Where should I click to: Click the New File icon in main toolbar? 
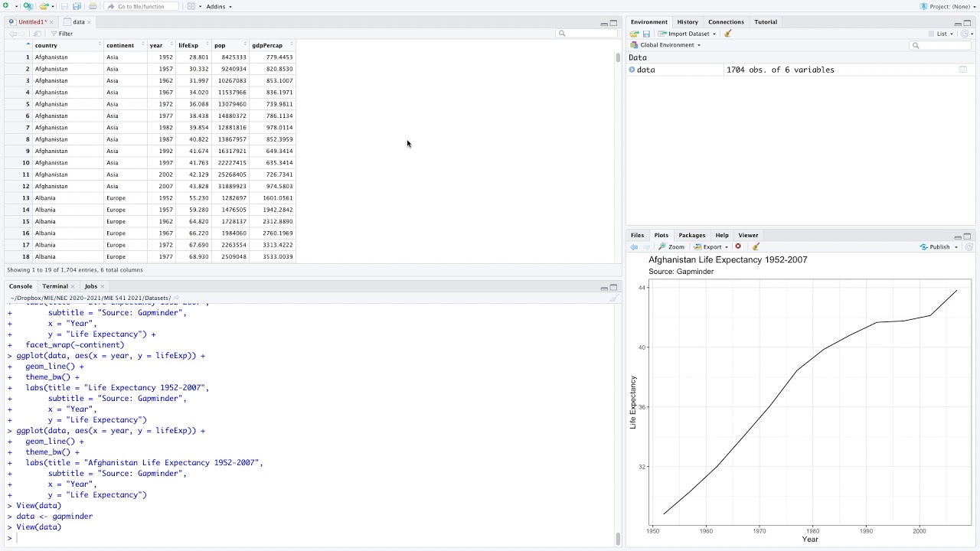(x=6, y=6)
